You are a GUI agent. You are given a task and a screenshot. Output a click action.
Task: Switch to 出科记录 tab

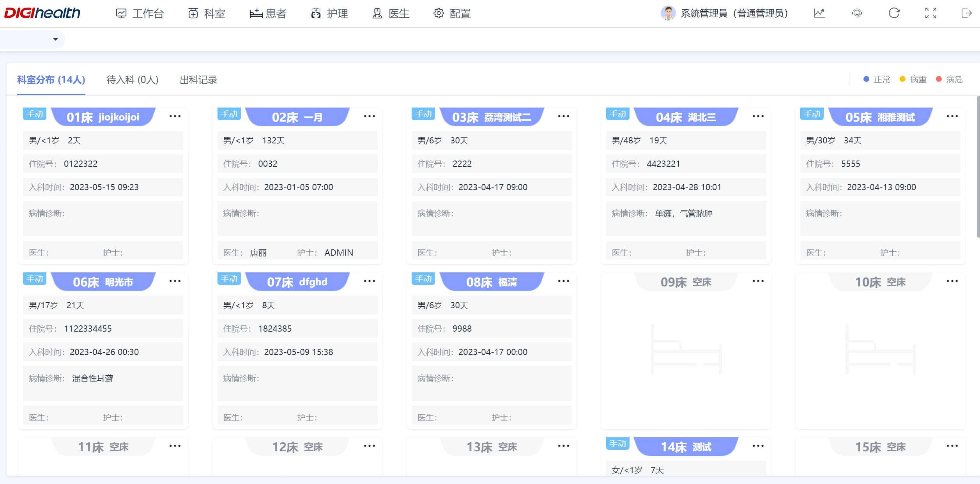(x=198, y=80)
